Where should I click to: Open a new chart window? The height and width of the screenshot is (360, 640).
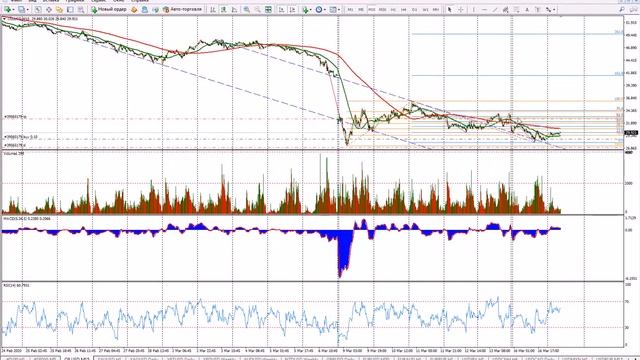click(7, 9)
